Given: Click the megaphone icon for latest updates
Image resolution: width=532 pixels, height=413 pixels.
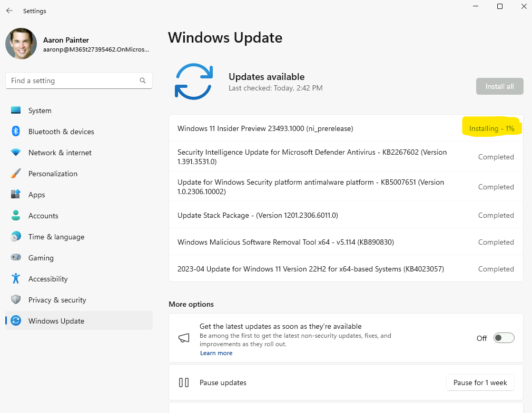Looking at the screenshot, I should click(184, 338).
